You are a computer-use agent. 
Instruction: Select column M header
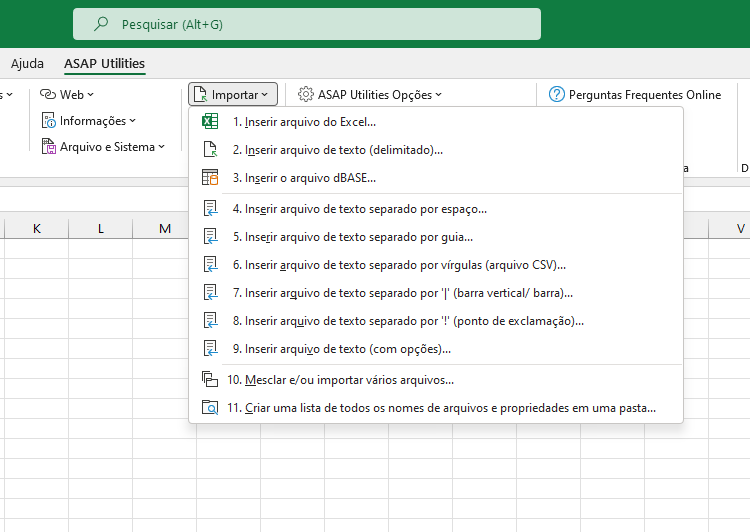tap(165, 229)
